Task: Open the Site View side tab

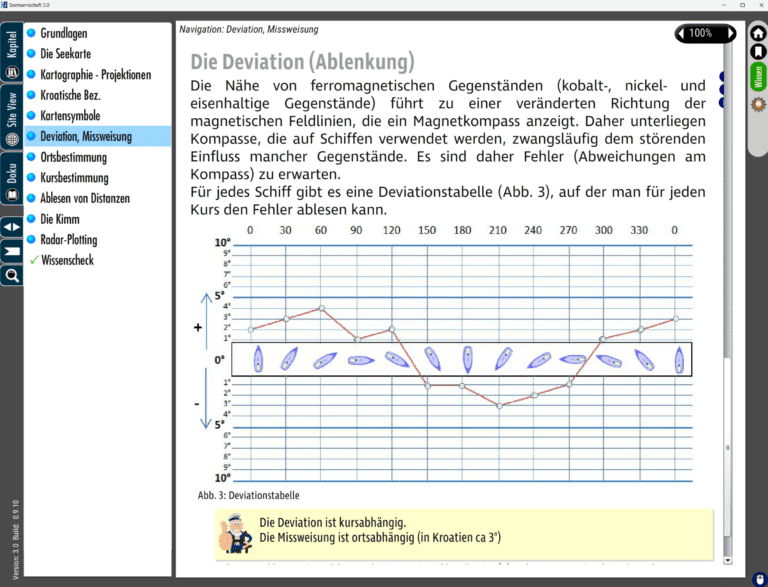Action: tap(12, 118)
